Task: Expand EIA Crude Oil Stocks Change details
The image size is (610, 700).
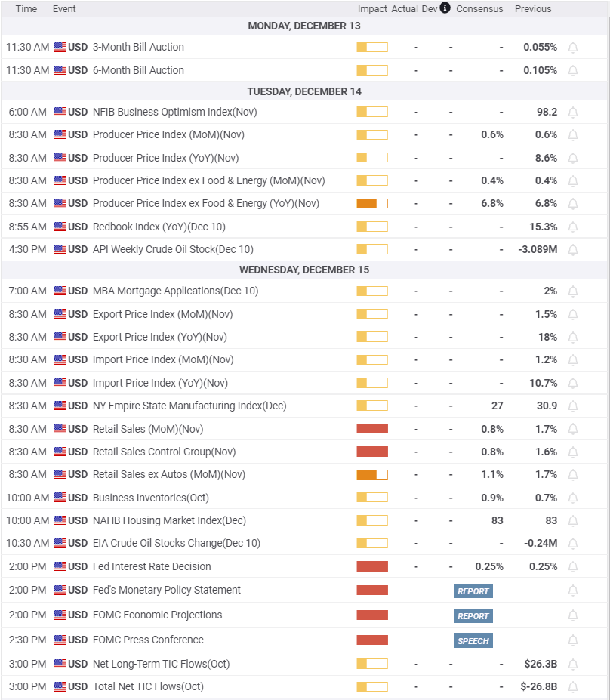Action: (176, 543)
